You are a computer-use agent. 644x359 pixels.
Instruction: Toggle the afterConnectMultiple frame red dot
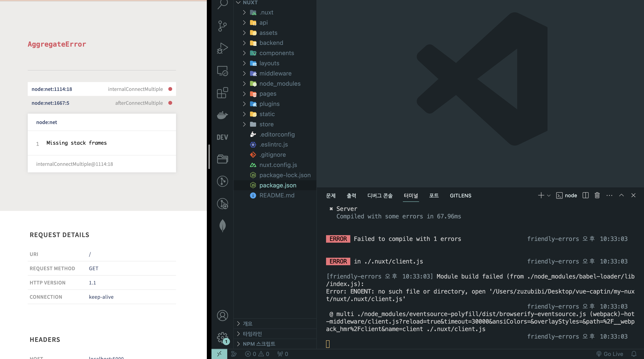coord(170,103)
